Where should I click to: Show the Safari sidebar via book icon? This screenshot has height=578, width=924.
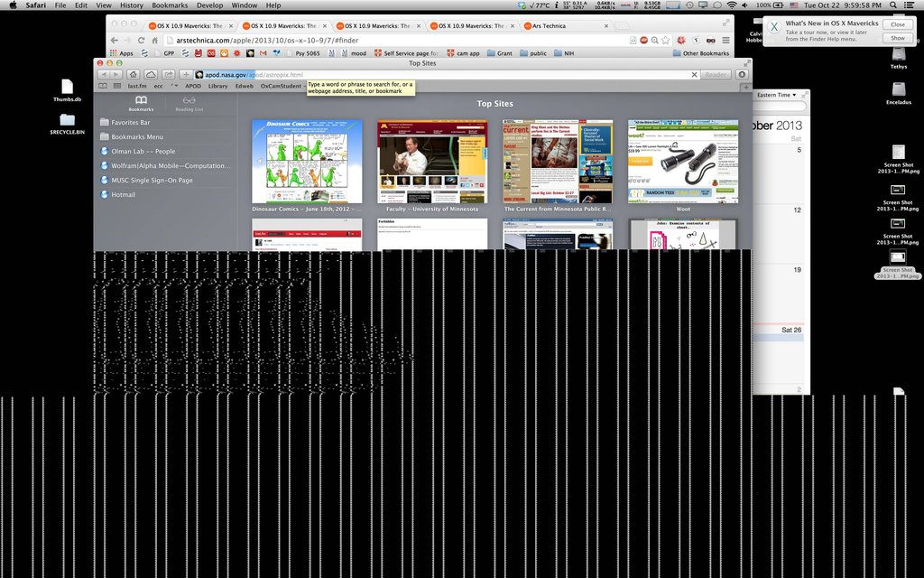(103, 86)
